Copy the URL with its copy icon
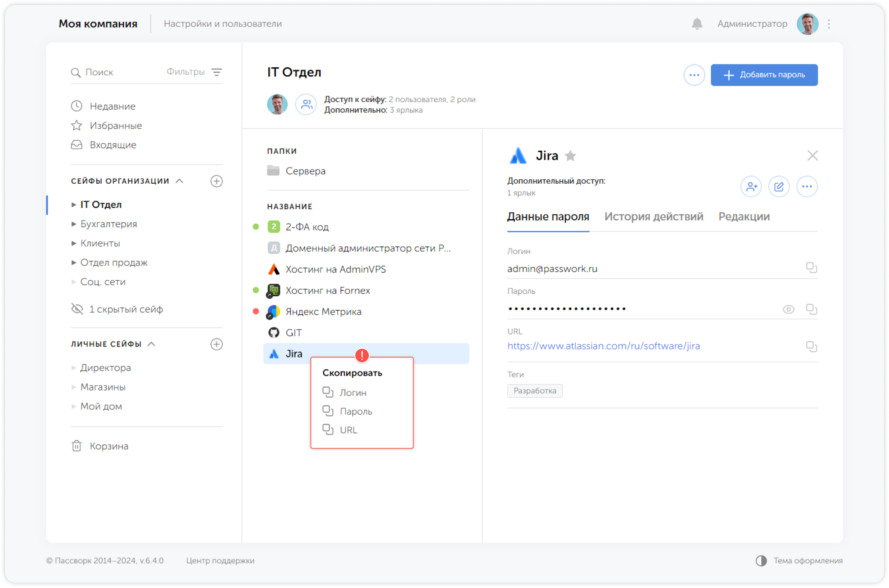The width and height of the screenshot is (889, 588). coord(811,347)
